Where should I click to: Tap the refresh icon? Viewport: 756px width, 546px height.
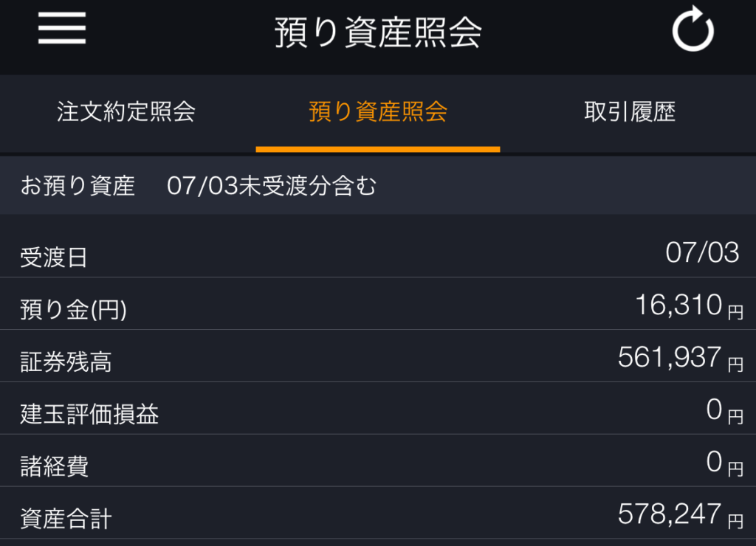coord(693,29)
